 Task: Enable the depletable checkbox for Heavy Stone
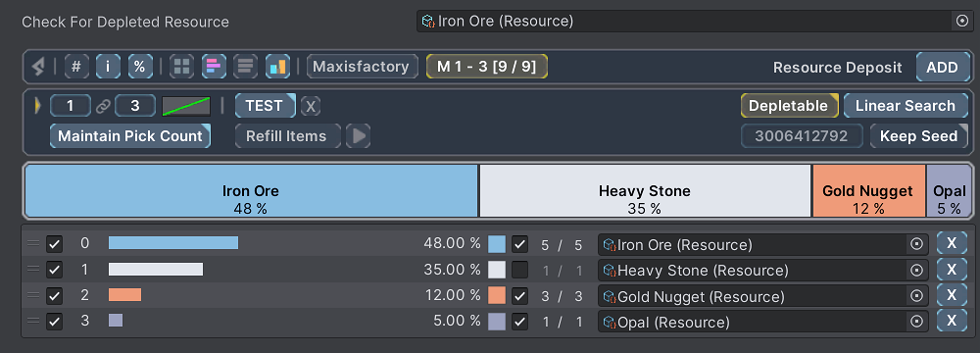pos(519,270)
